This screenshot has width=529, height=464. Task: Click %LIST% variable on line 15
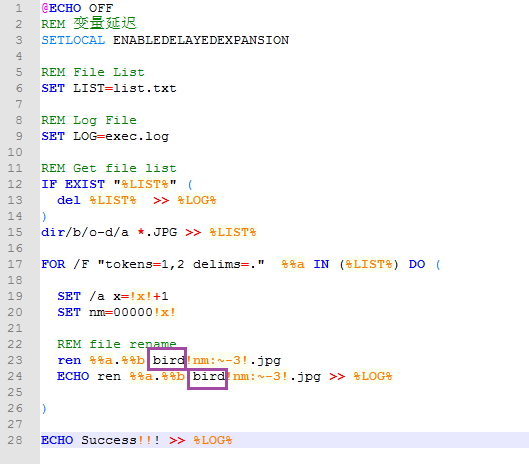tap(233, 233)
